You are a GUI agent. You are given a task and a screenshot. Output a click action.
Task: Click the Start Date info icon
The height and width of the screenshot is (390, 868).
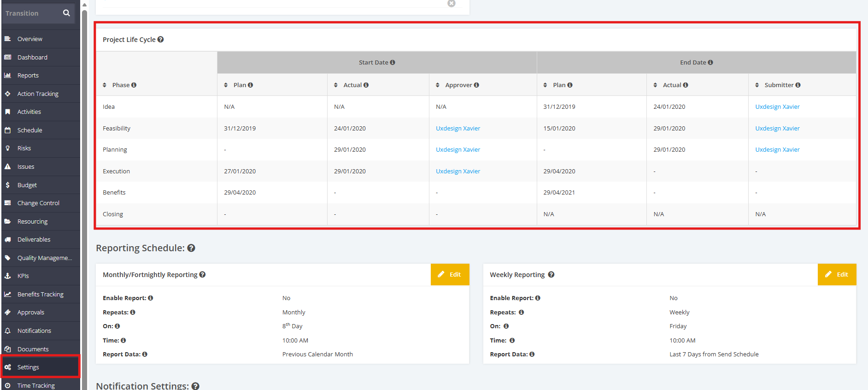point(393,63)
